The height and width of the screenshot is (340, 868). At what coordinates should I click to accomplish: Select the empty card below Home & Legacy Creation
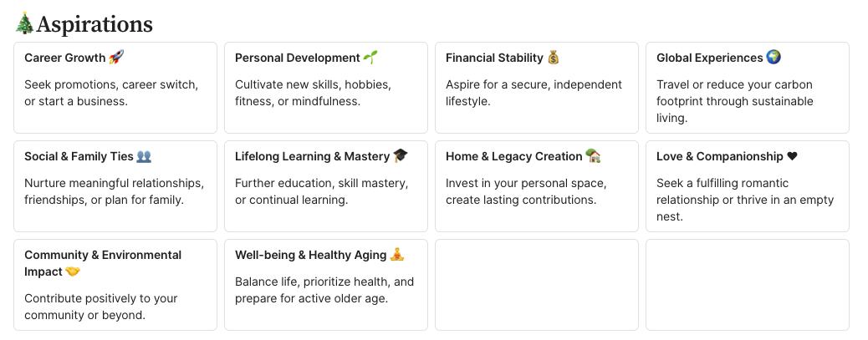point(536,285)
